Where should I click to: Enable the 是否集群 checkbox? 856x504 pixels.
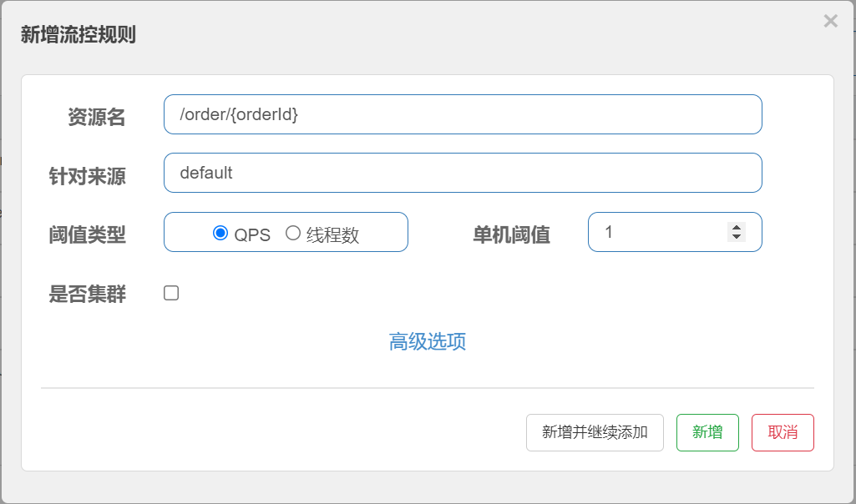171,293
